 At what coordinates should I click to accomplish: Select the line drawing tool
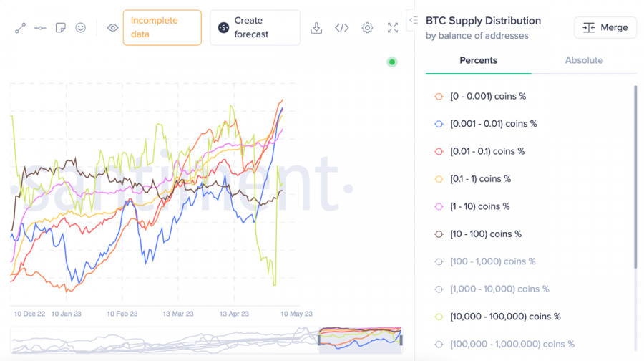(x=20, y=28)
